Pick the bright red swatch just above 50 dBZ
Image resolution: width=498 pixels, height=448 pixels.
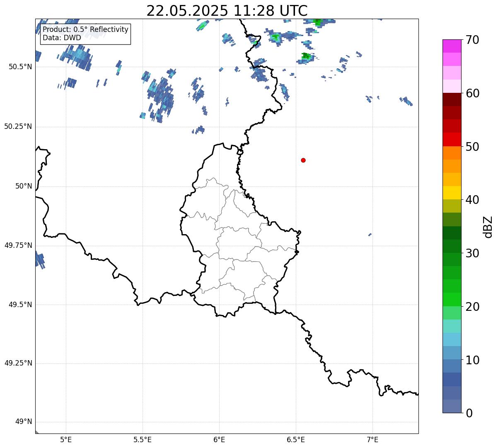[452, 140]
